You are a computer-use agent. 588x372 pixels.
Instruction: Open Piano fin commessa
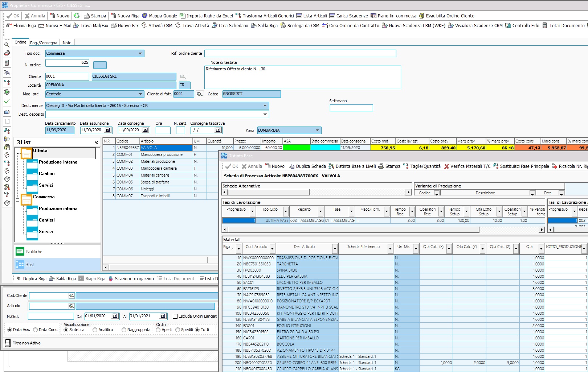point(393,16)
